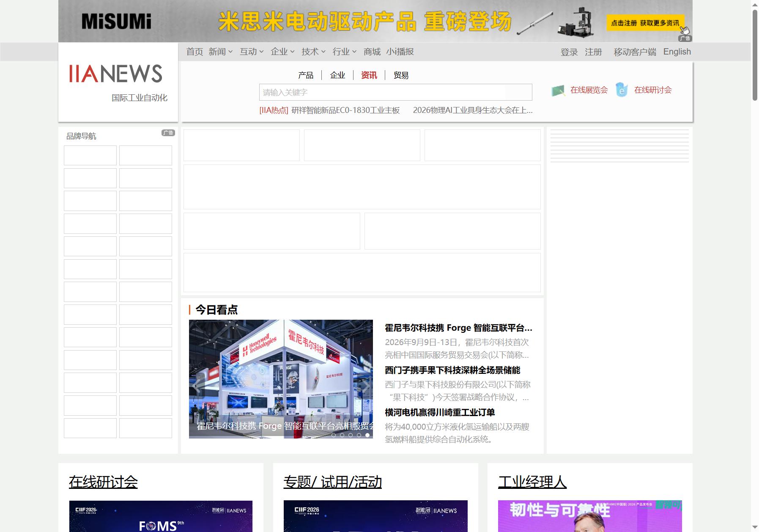Open the online exhibition chalkboard icon

pyautogui.click(x=558, y=90)
